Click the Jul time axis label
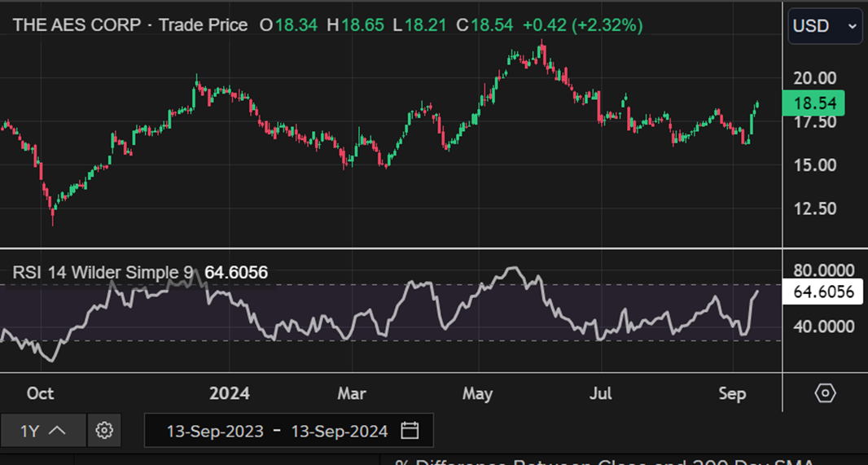The image size is (868, 465). click(x=601, y=393)
